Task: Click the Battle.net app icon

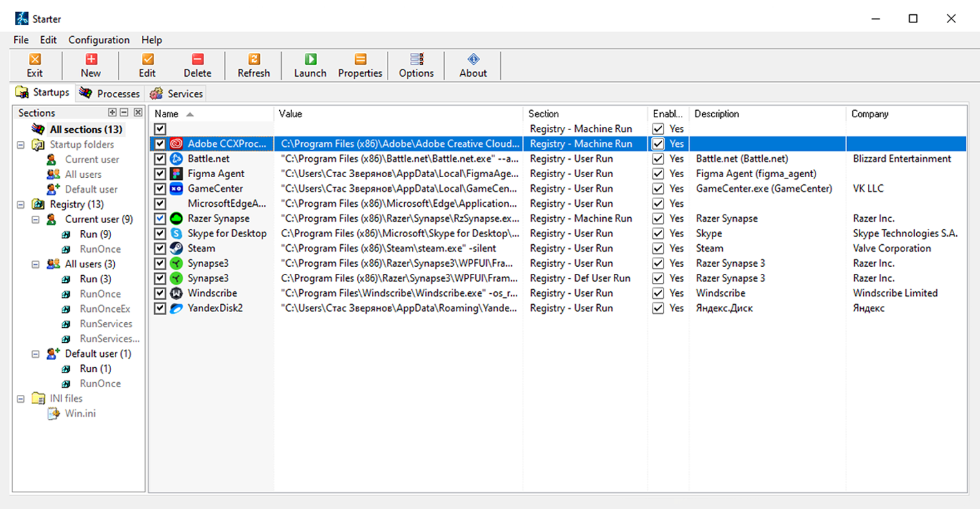Action: click(x=176, y=158)
